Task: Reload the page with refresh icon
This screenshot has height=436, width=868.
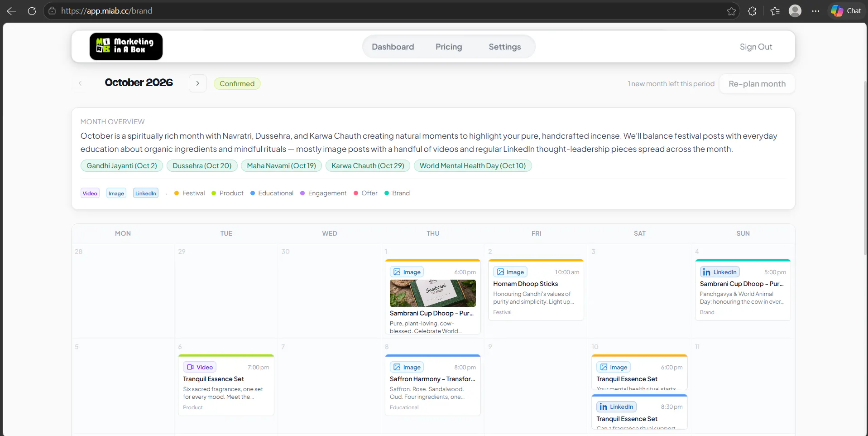Action: [32, 11]
